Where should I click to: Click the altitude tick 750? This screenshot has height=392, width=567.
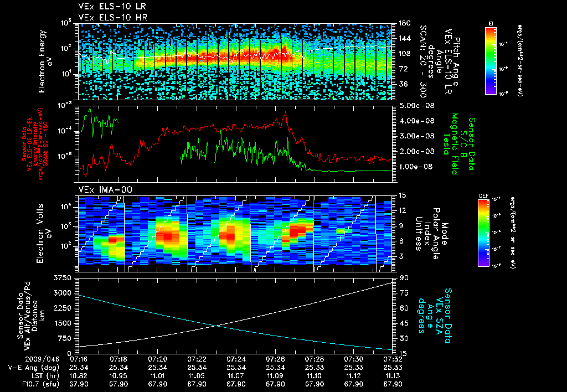(64, 338)
